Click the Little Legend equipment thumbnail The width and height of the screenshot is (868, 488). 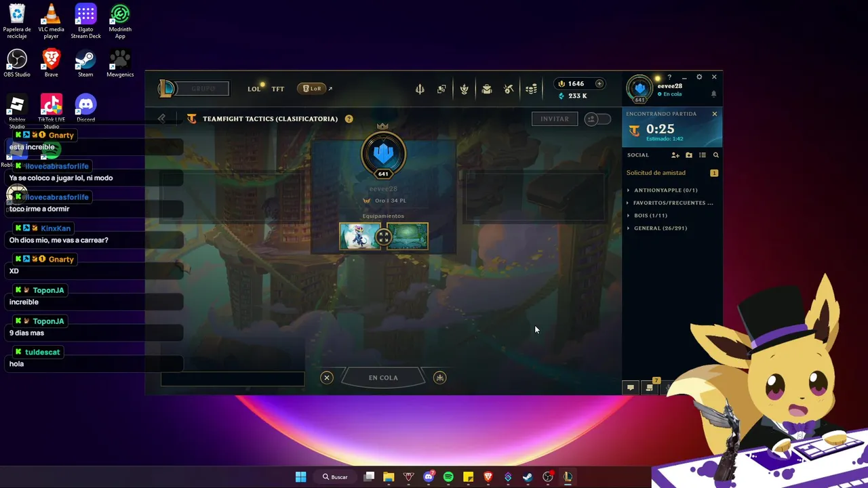click(360, 237)
